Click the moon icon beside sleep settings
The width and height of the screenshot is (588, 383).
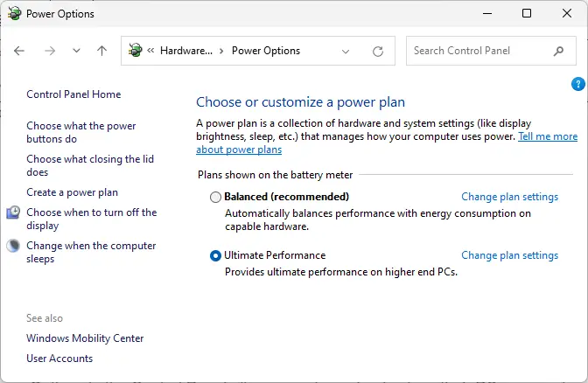tap(13, 247)
